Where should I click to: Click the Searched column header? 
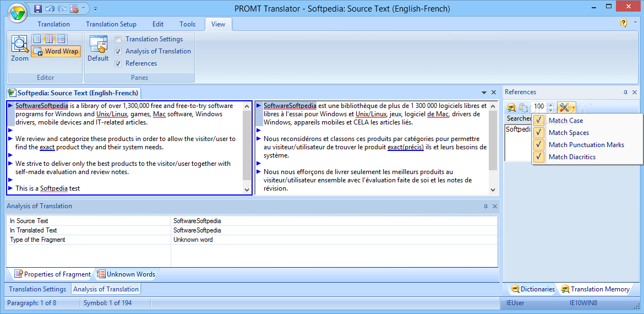[x=519, y=118]
